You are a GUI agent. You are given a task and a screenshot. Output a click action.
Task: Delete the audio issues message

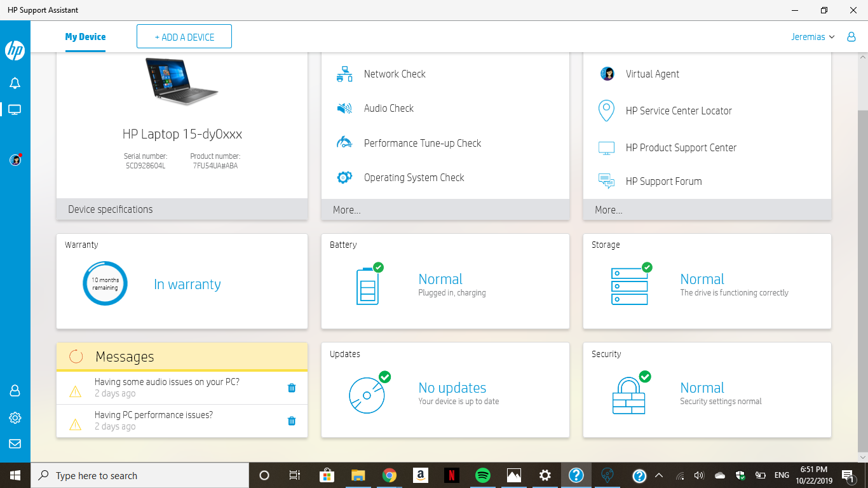(292, 388)
